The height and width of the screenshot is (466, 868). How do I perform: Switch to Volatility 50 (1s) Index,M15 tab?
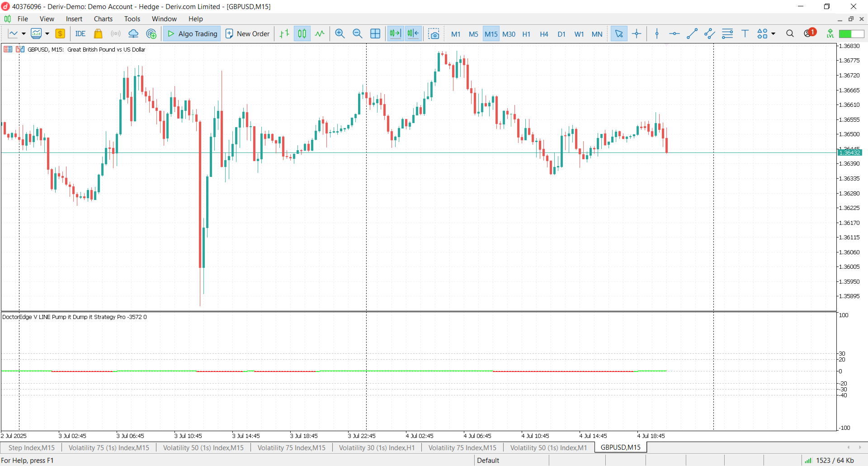pos(203,447)
